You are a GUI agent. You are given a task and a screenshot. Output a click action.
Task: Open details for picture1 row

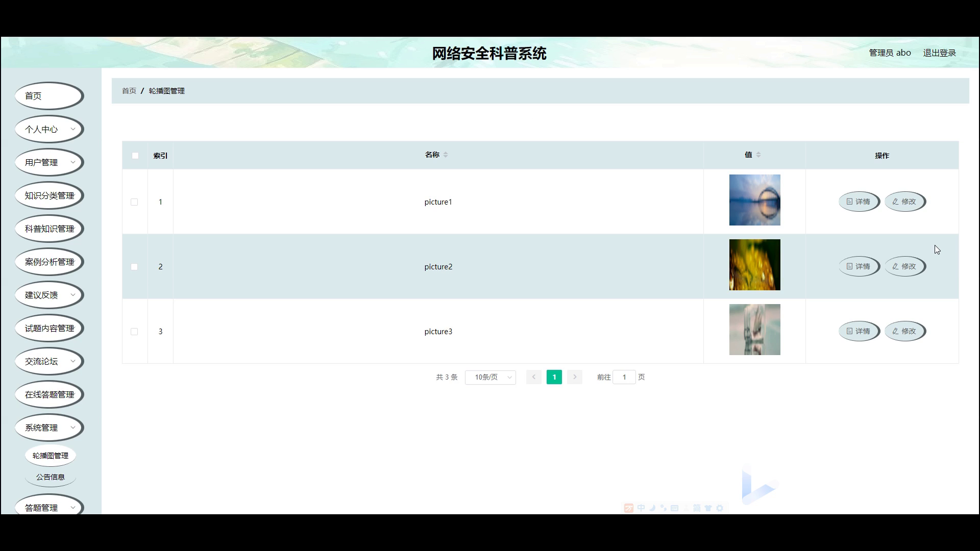point(859,202)
